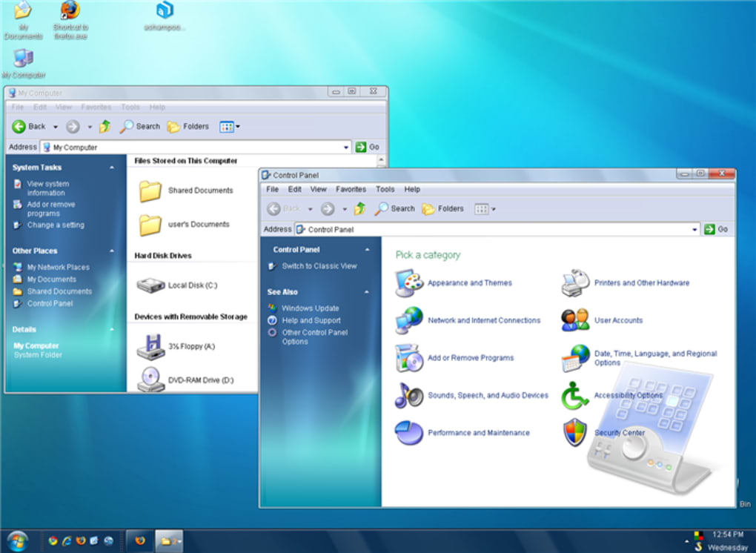Click Up folder icon in Control Panel toolbar

click(359, 209)
